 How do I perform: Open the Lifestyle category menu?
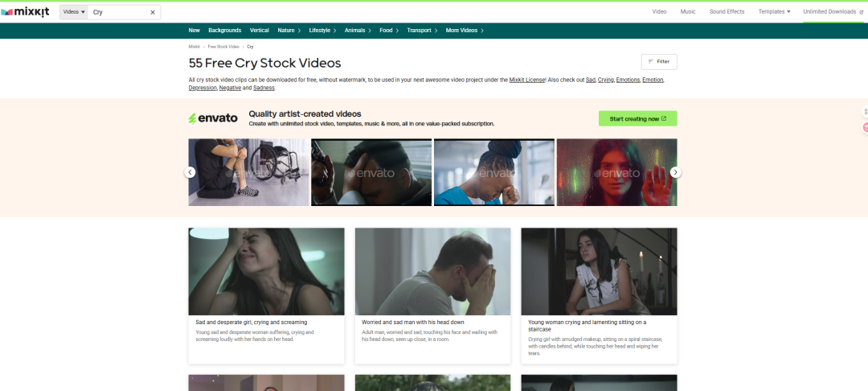pos(322,31)
